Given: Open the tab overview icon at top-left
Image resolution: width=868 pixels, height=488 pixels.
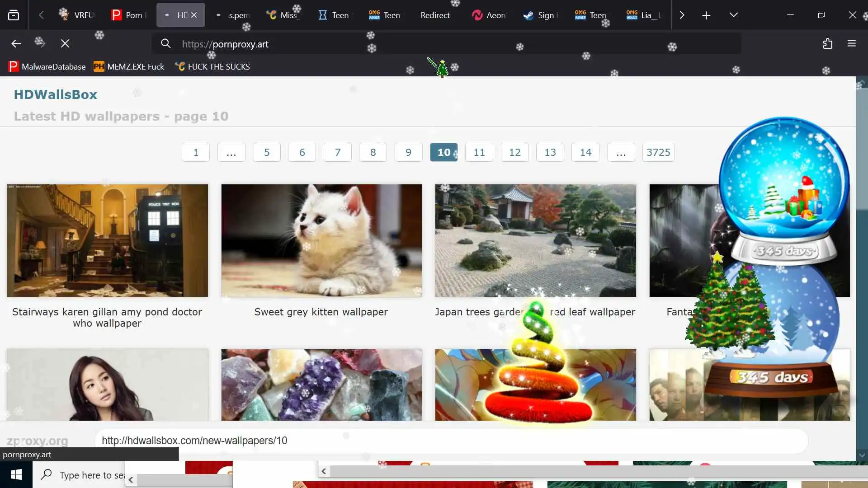Looking at the screenshot, I should coord(14,15).
